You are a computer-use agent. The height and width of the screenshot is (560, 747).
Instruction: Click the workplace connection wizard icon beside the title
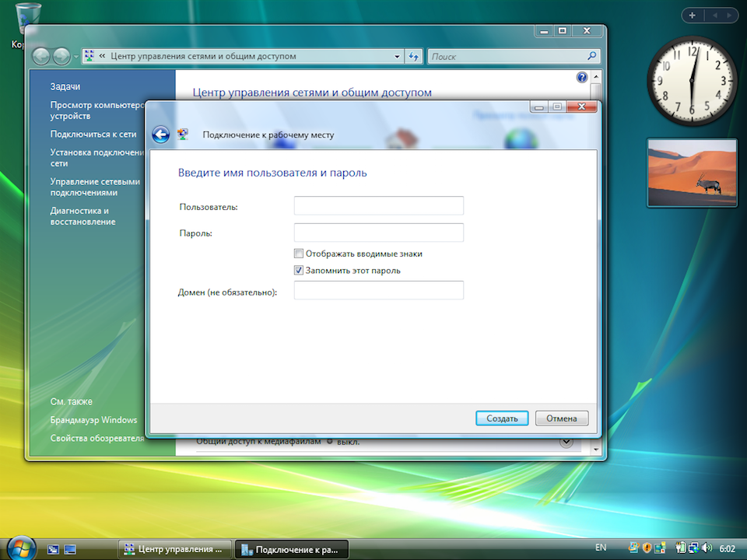pos(183,135)
